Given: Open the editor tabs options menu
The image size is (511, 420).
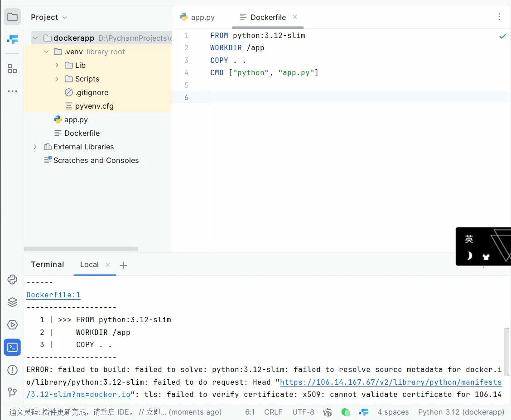Looking at the screenshot, I should (499, 17).
